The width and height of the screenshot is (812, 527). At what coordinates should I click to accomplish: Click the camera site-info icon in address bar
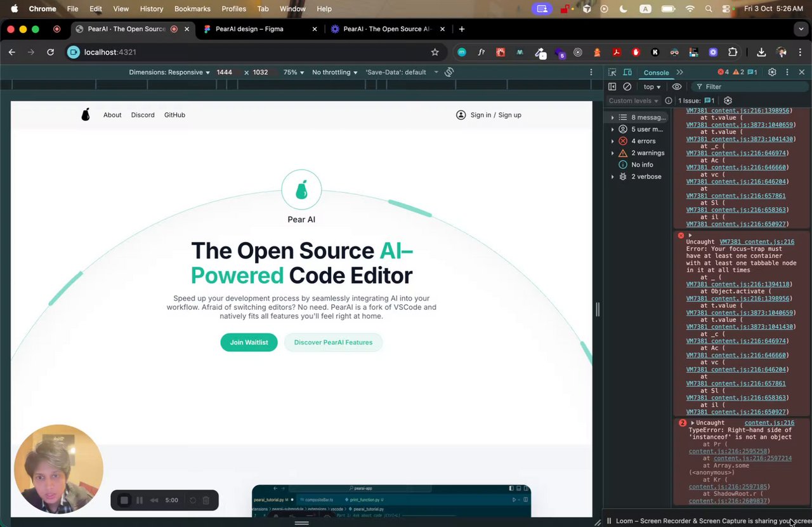[74, 52]
